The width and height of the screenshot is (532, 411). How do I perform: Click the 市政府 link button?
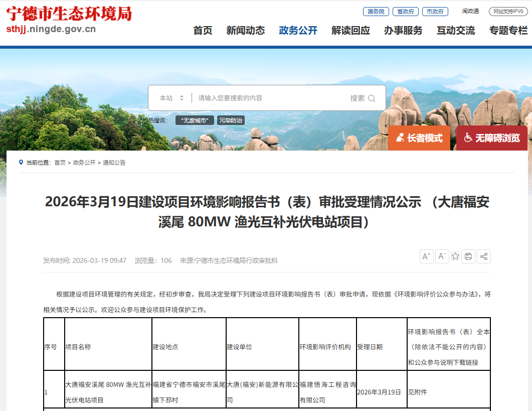click(435, 12)
